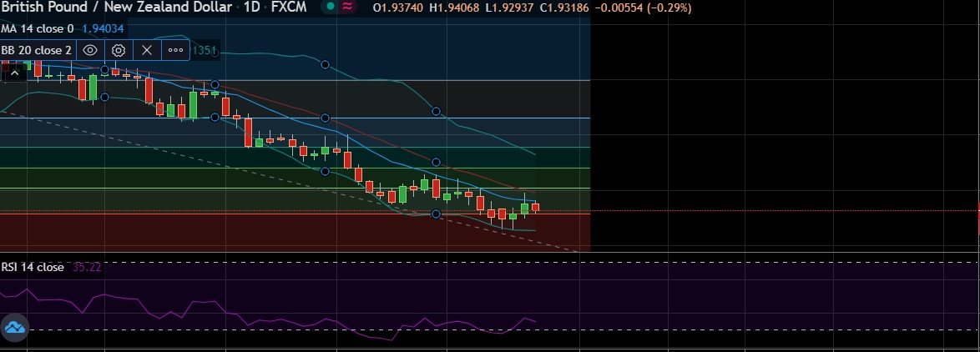Viewport: 980px width, 352px height.
Task: Collapse the indicator legend chevron
Action: coord(14,73)
